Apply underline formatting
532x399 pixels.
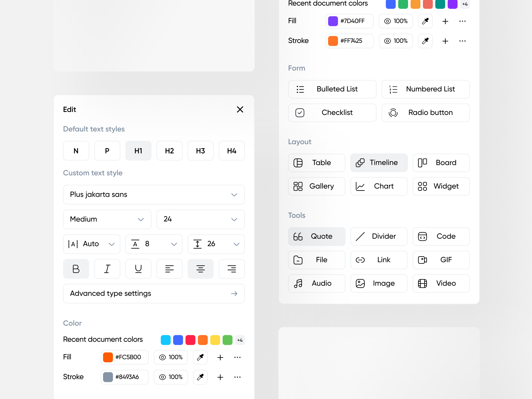pyautogui.click(x=138, y=269)
